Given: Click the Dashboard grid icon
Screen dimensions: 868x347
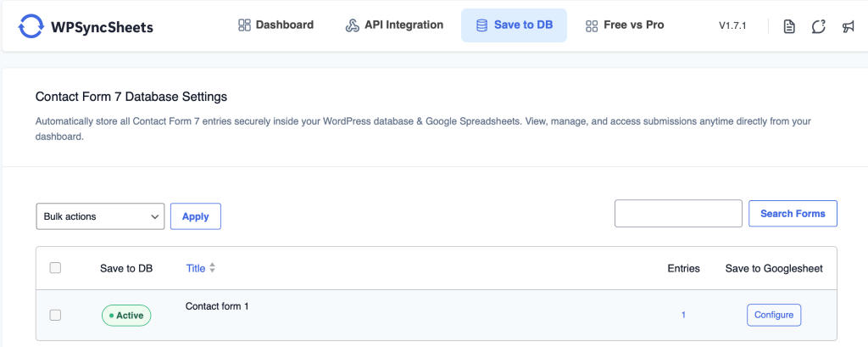Looking at the screenshot, I should (x=245, y=25).
